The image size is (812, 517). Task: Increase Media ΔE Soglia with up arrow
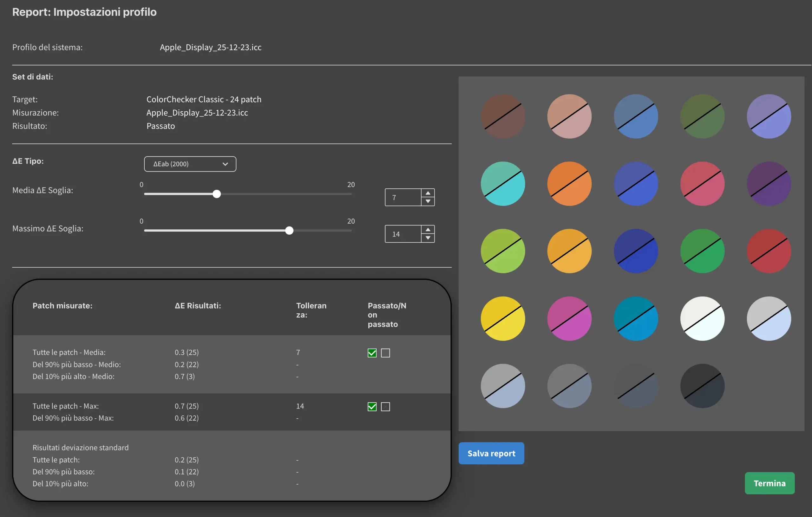pos(428,193)
